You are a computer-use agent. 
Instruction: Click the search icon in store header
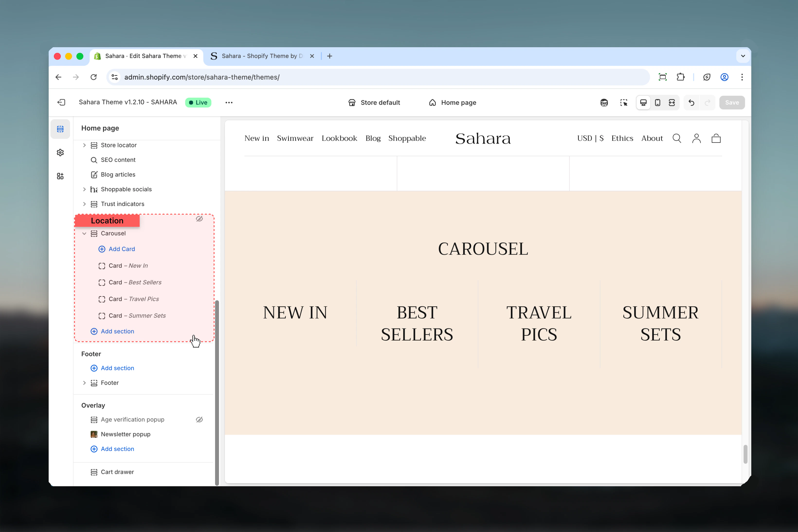(677, 138)
